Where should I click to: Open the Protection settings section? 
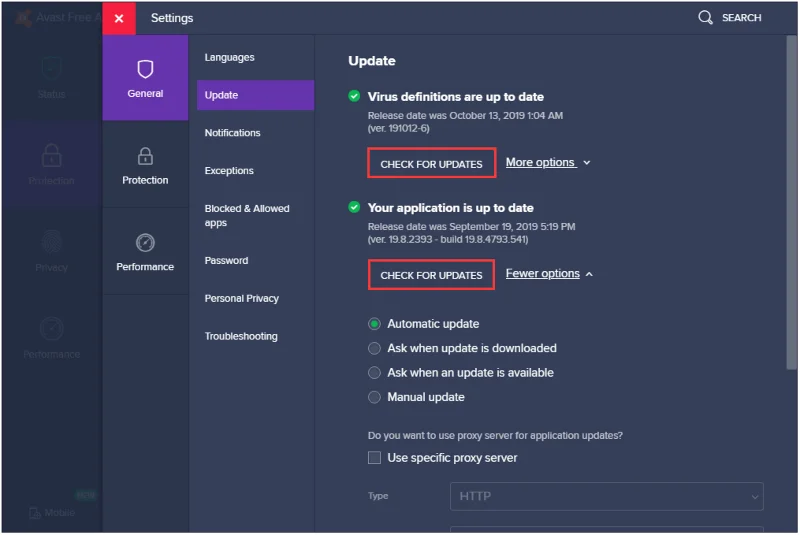click(145, 165)
